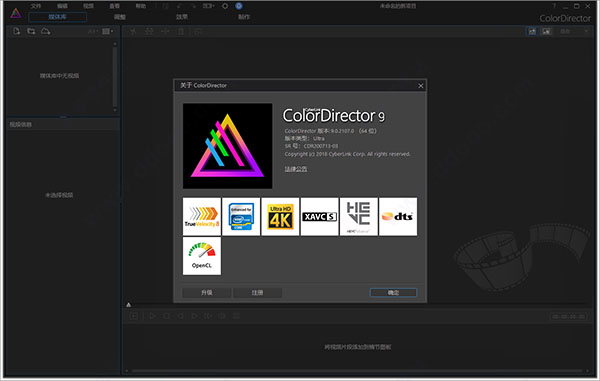Click the import video file icon
Image resolution: width=600 pixels, height=381 pixels.
pyautogui.click(x=16, y=31)
